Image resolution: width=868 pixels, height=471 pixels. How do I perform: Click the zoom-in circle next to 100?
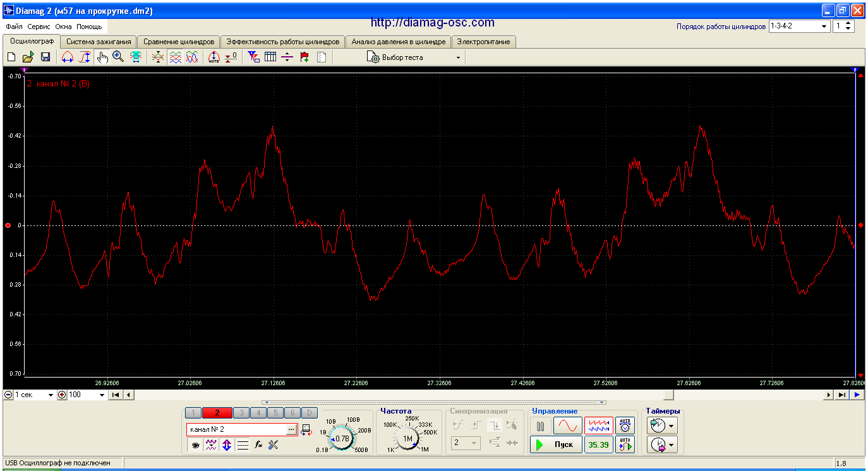pos(62,395)
